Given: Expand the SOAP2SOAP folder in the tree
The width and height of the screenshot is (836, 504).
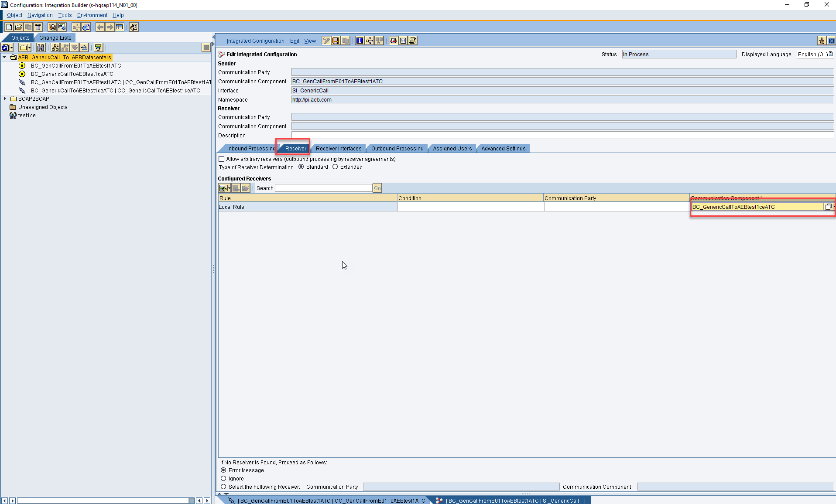Looking at the screenshot, I should (x=5, y=99).
